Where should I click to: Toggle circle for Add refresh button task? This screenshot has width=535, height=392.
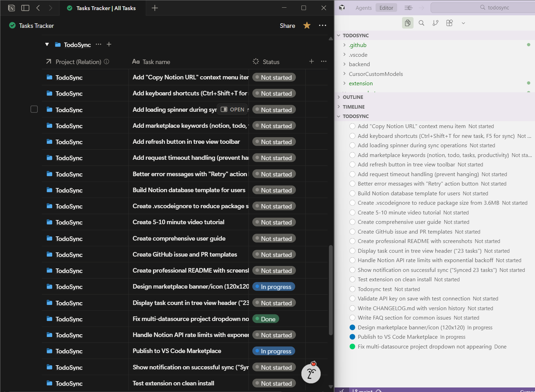point(352,165)
